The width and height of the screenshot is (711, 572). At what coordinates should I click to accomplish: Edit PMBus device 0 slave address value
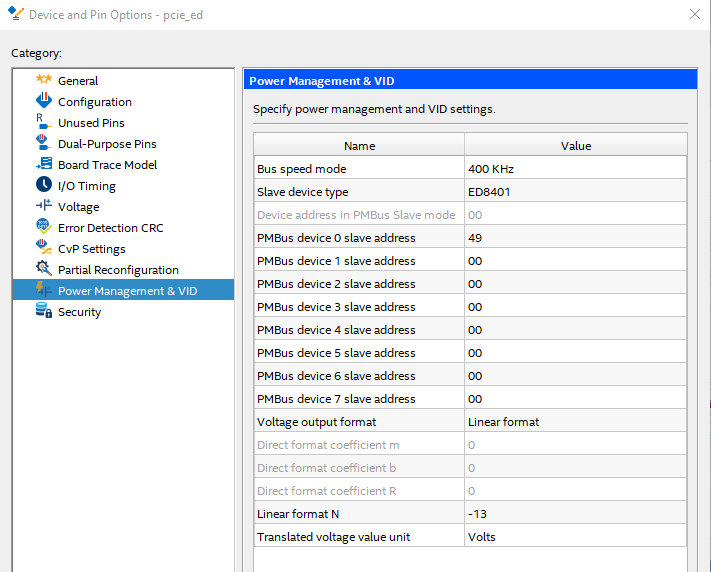pos(575,238)
